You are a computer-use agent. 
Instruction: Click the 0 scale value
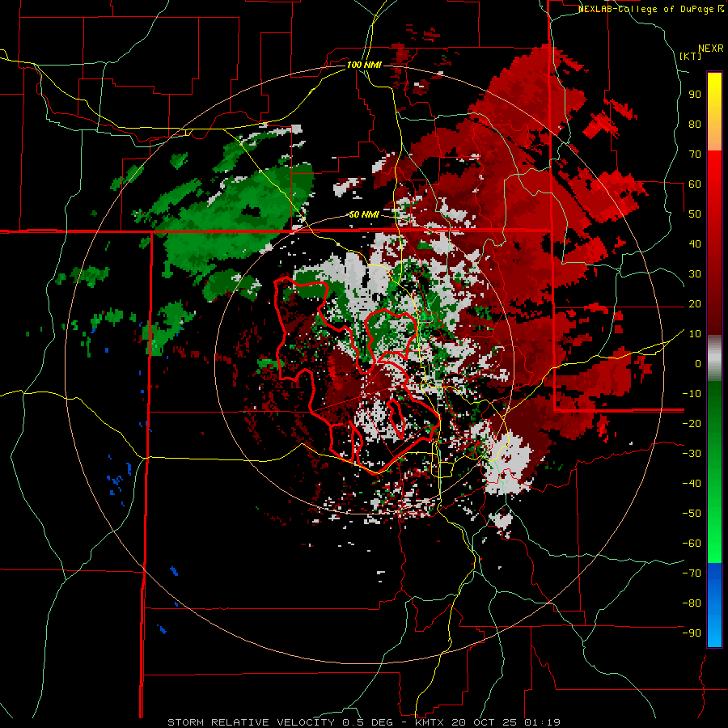click(x=698, y=364)
